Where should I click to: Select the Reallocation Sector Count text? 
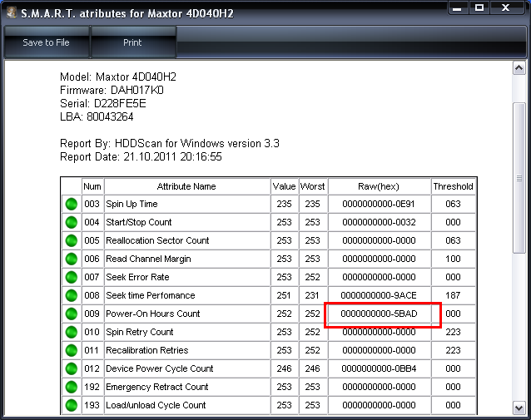[157, 240]
